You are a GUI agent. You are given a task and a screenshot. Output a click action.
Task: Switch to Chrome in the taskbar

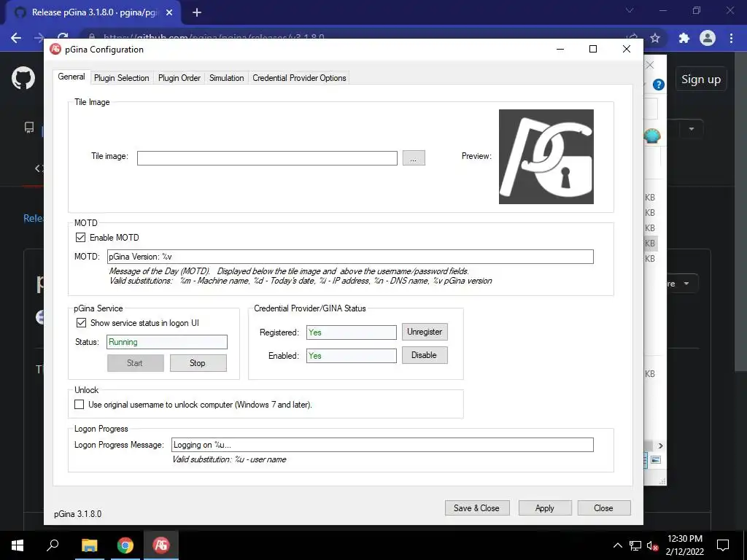tap(125, 545)
